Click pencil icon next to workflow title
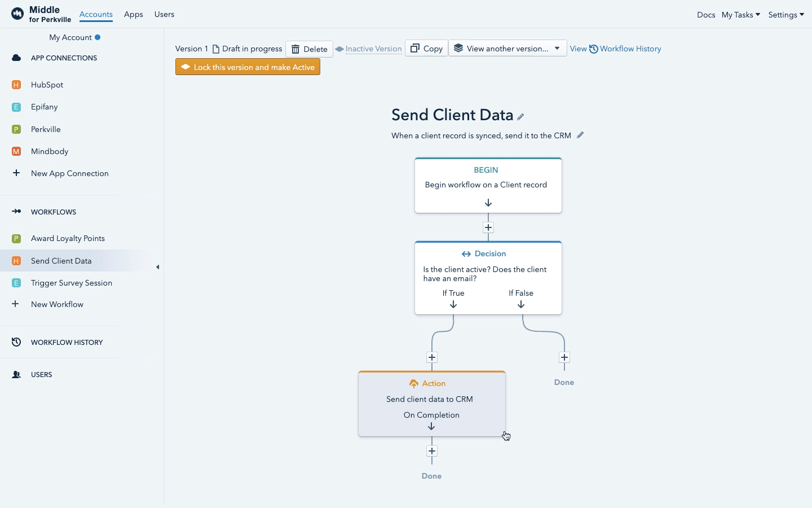 click(520, 117)
